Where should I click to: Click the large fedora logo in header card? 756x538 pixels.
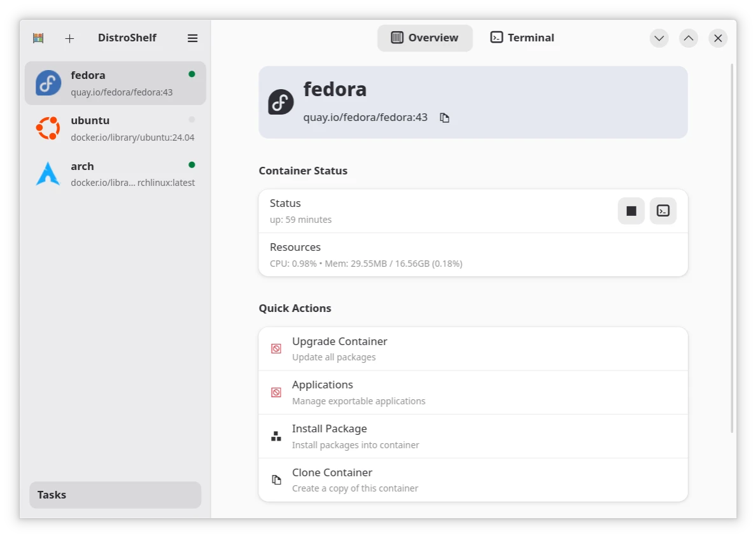(x=281, y=102)
